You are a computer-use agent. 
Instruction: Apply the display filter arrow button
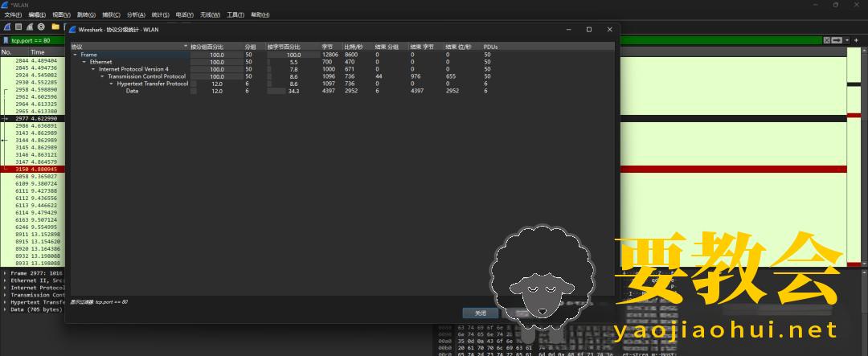pyautogui.click(x=837, y=40)
